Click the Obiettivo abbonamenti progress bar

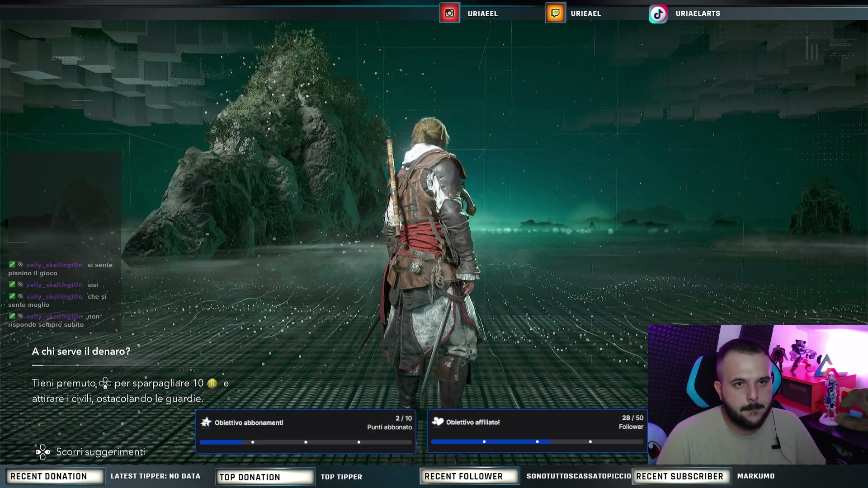[x=306, y=442]
